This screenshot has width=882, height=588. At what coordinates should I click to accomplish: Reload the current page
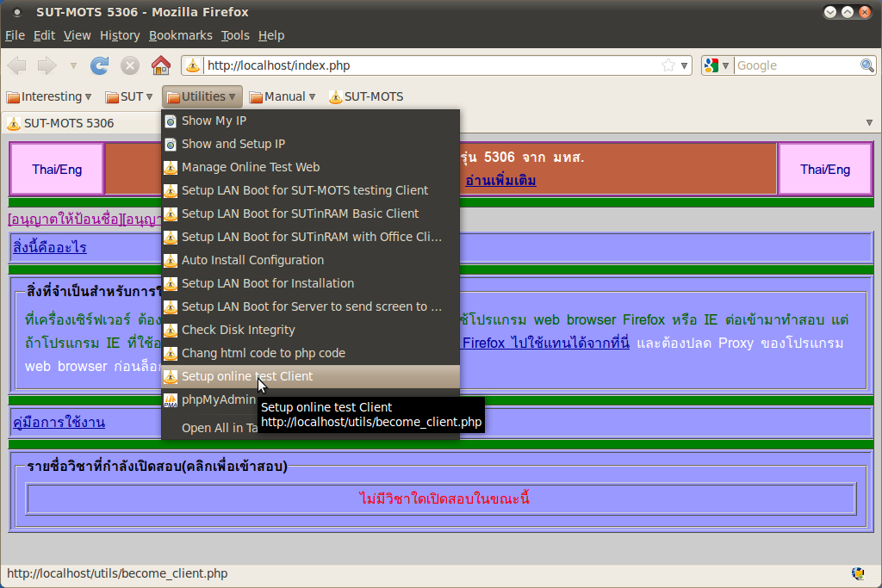click(x=100, y=65)
